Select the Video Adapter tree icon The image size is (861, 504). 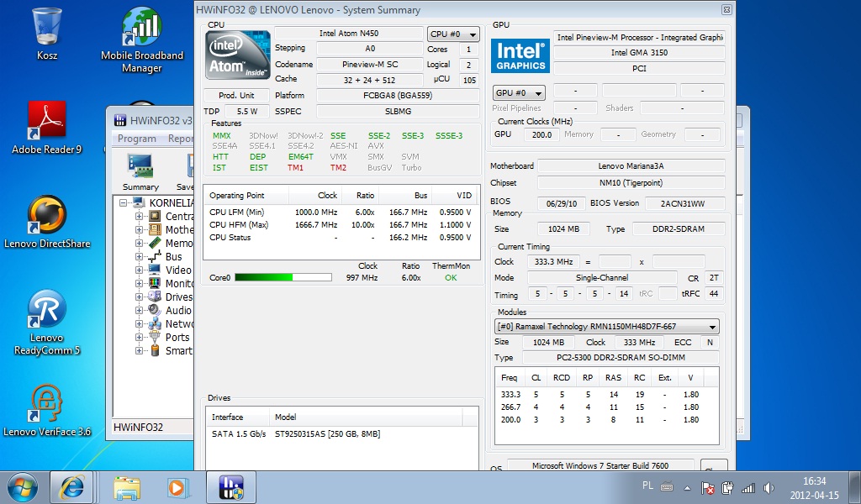click(156, 270)
